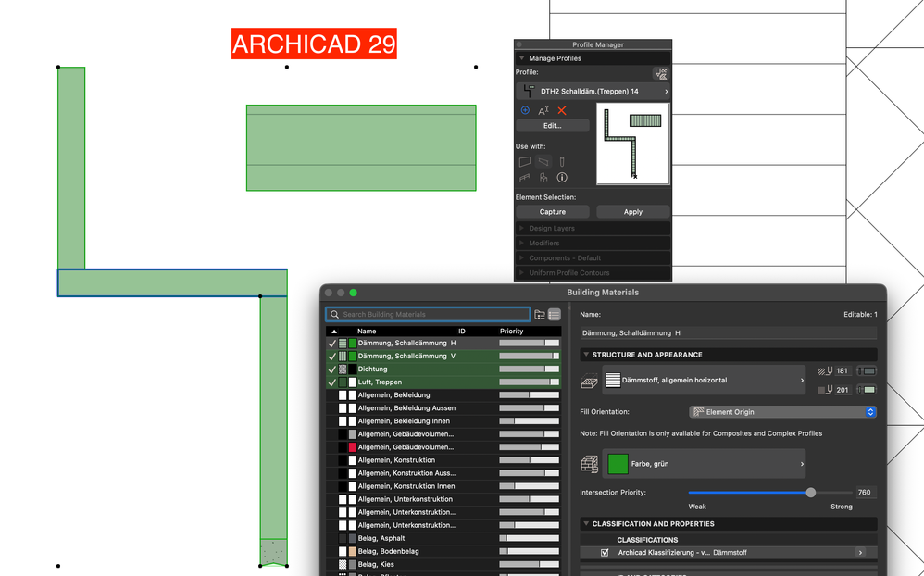The width and height of the screenshot is (924, 576).
Task: Expand the Components - Default section
Action: [521, 257]
